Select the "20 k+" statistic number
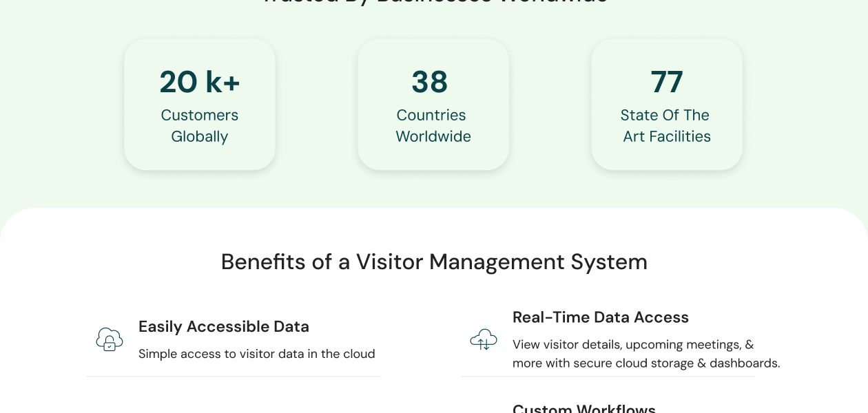The width and height of the screenshot is (868, 413). coord(200,82)
